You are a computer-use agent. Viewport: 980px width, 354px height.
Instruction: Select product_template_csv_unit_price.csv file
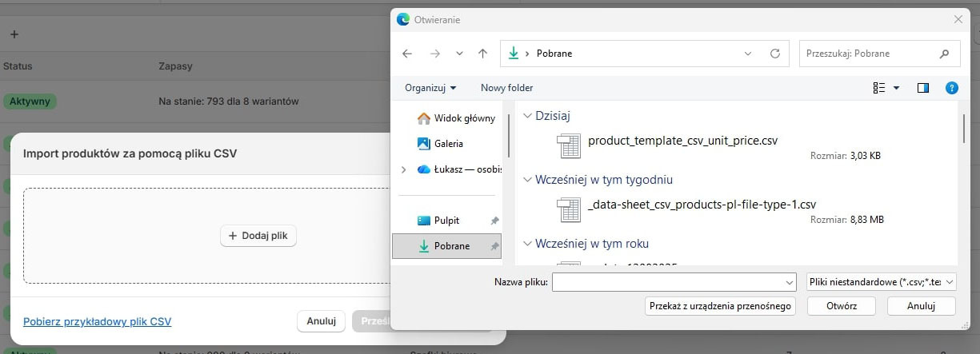tap(682, 141)
